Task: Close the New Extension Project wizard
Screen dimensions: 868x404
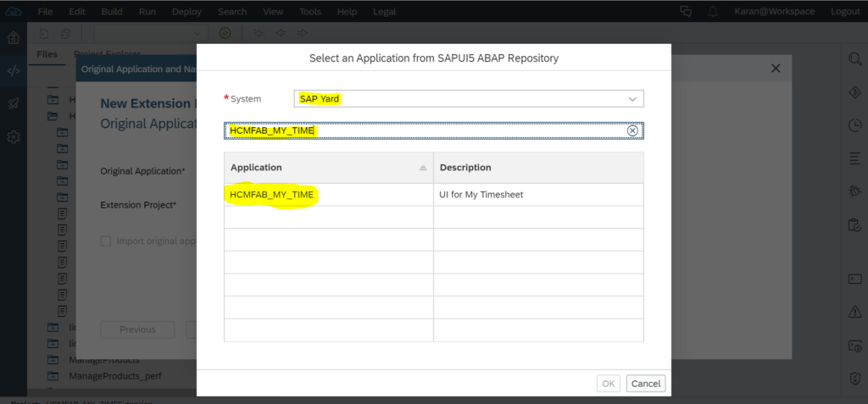Action: pyautogui.click(x=776, y=69)
